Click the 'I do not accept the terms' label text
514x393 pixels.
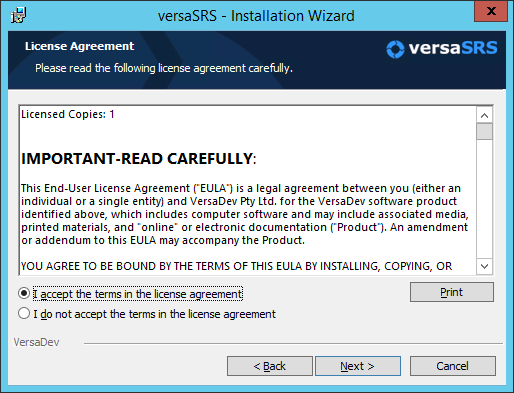(x=154, y=314)
